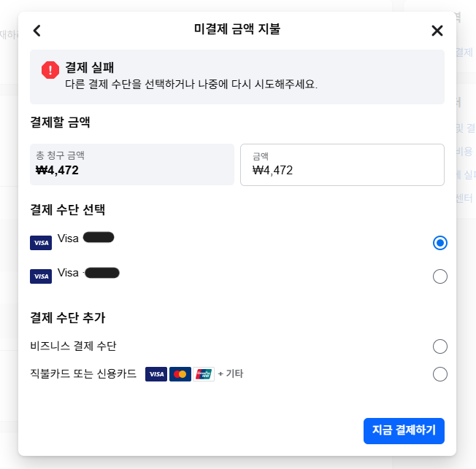Choose the 비즈니스 결제 수단 radio option

[x=440, y=346]
